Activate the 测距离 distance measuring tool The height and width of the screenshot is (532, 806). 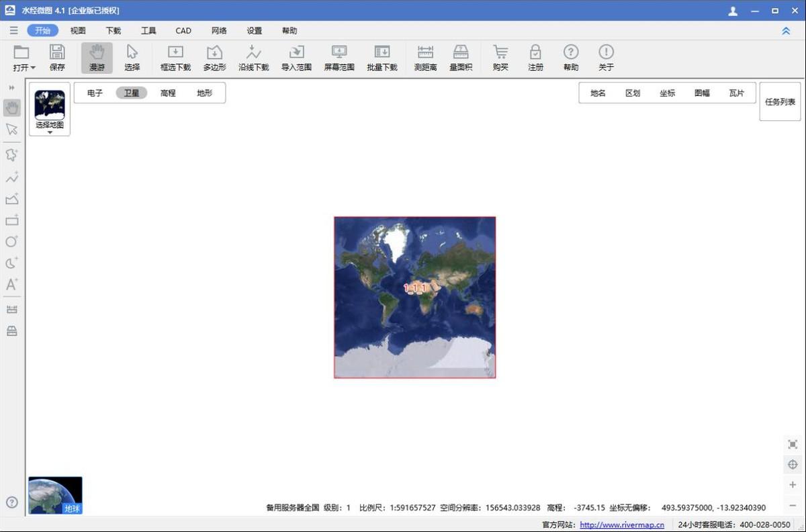[x=425, y=58]
